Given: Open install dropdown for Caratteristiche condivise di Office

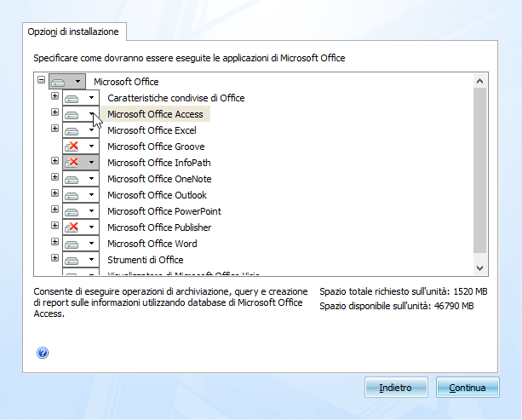Looking at the screenshot, I should (x=91, y=98).
